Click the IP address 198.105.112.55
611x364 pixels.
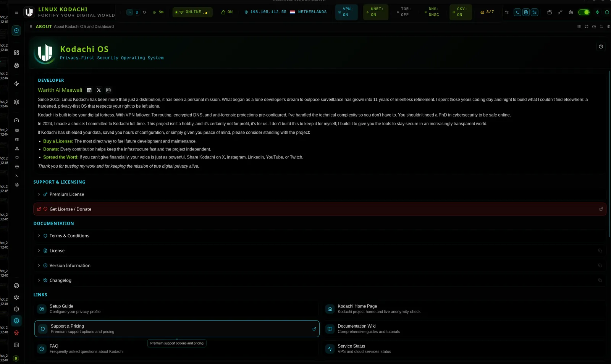[268, 12]
